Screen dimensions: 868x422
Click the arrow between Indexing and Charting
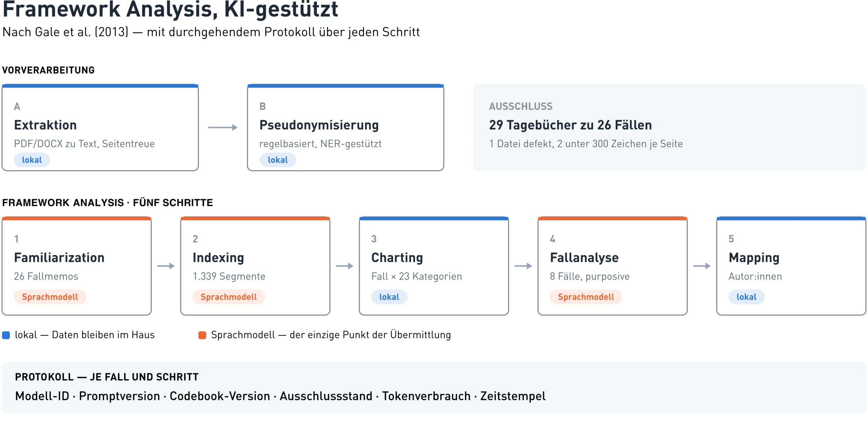344,266
